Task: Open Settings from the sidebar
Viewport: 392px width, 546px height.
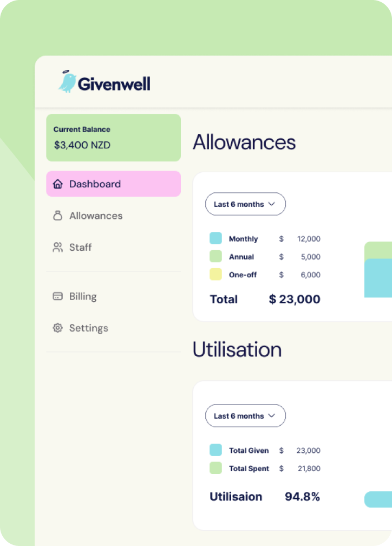Action: tap(88, 328)
